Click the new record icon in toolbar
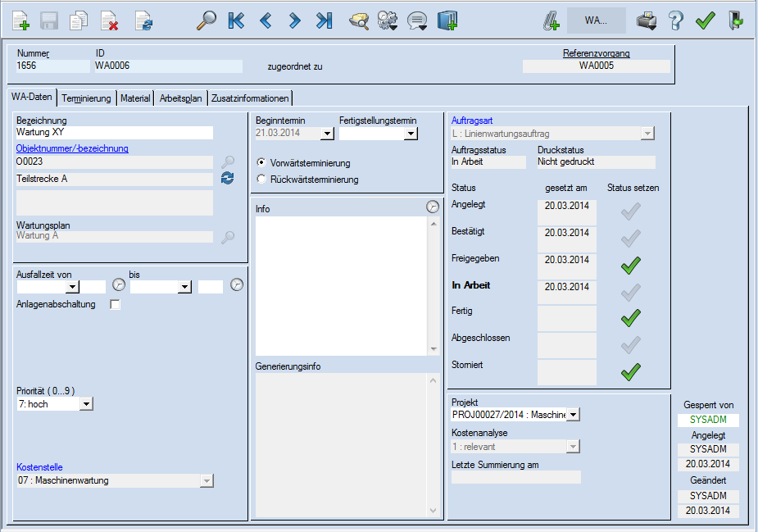This screenshot has height=532, width=758. tap(20, 21)
